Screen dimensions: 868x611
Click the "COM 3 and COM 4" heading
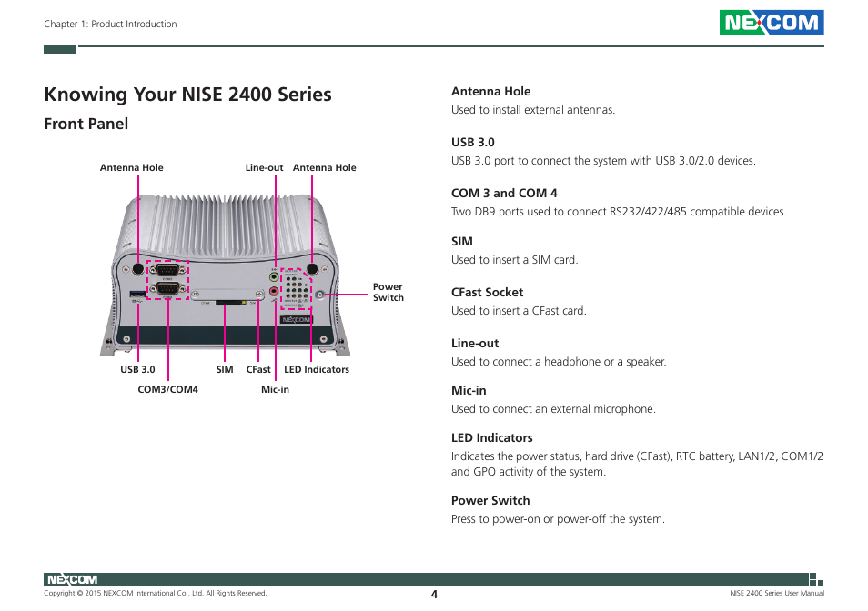tap(504, 193)
